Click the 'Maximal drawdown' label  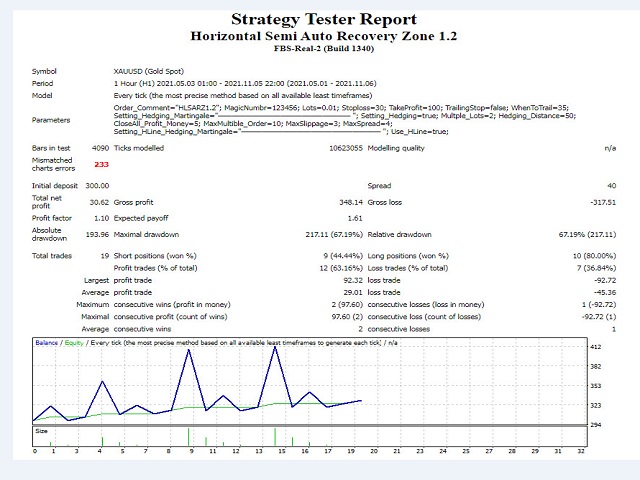[x=146, y=235]
